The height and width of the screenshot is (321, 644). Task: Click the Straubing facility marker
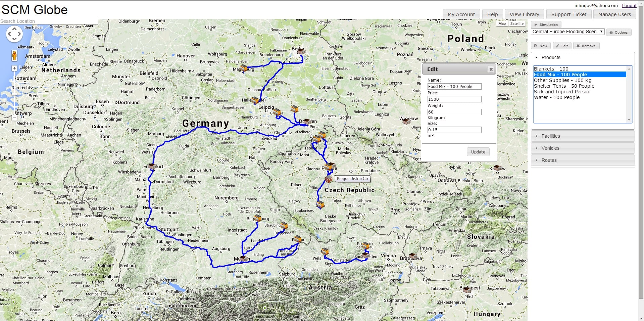pyautogui.click(x=284, y=225)
